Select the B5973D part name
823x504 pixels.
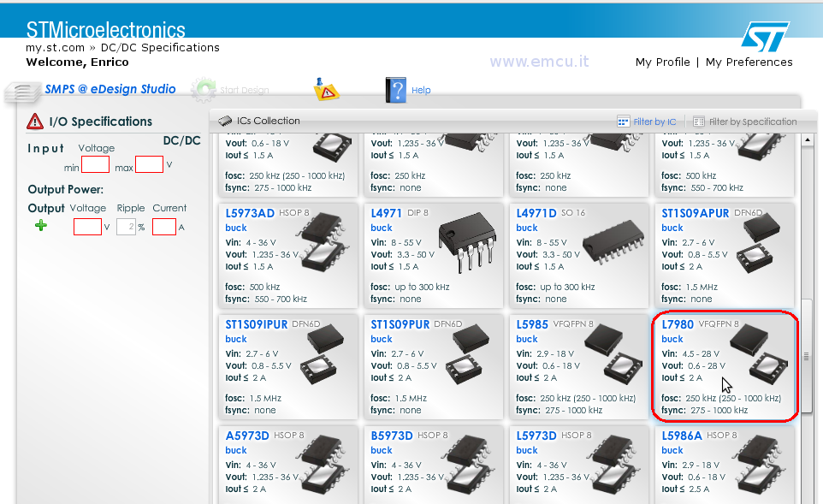point(392,436)
